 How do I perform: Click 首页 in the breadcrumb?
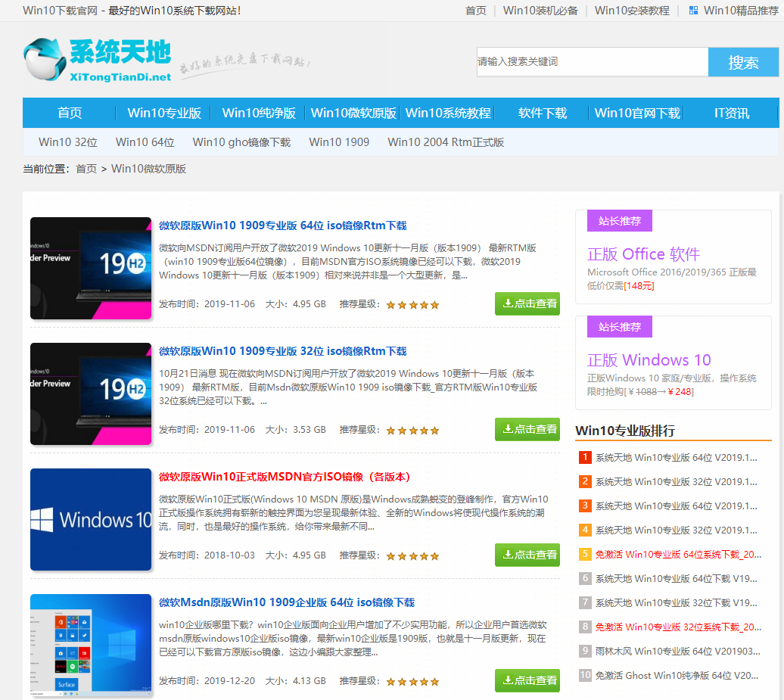coord(86,169)
